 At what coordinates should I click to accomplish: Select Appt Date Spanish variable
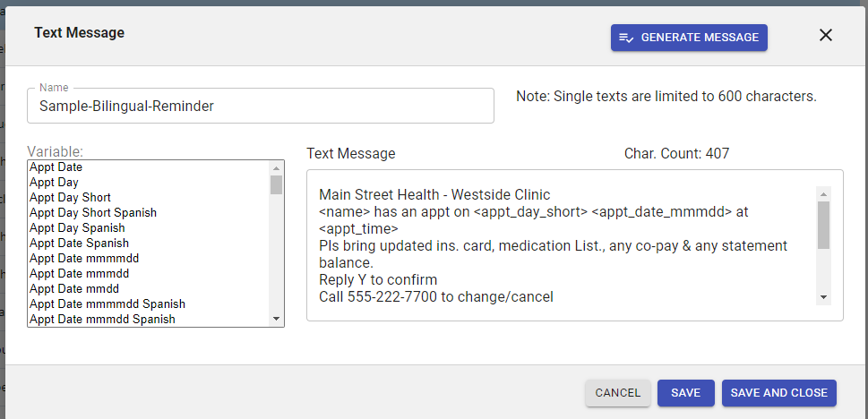coord(79,243)
